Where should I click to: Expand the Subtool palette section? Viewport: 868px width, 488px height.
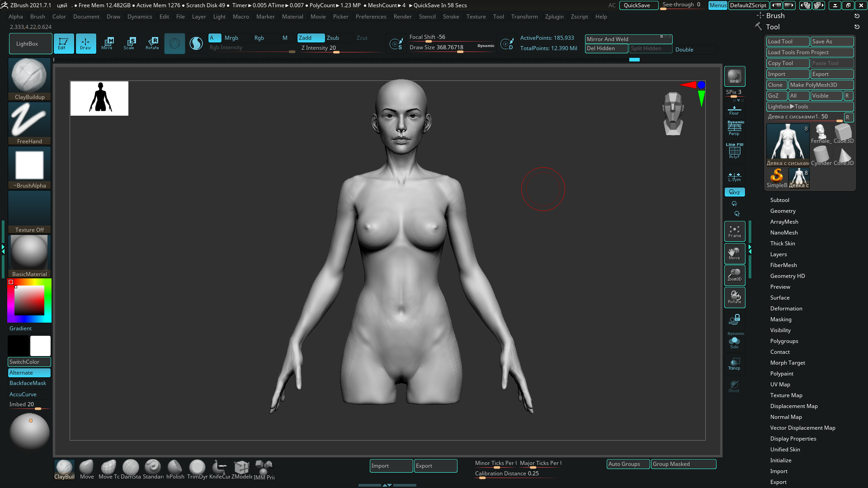780,200
